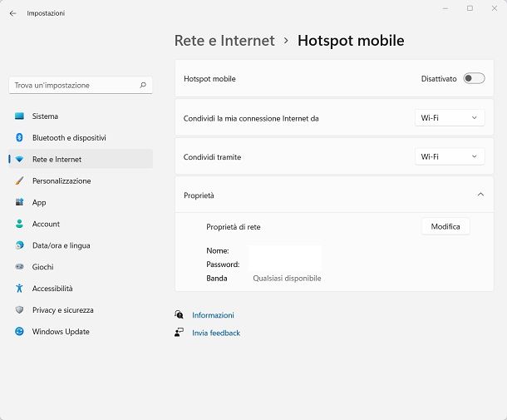The image size is (507, 420).
Task: Open the Informazioni link
Action: pos(213,315)
